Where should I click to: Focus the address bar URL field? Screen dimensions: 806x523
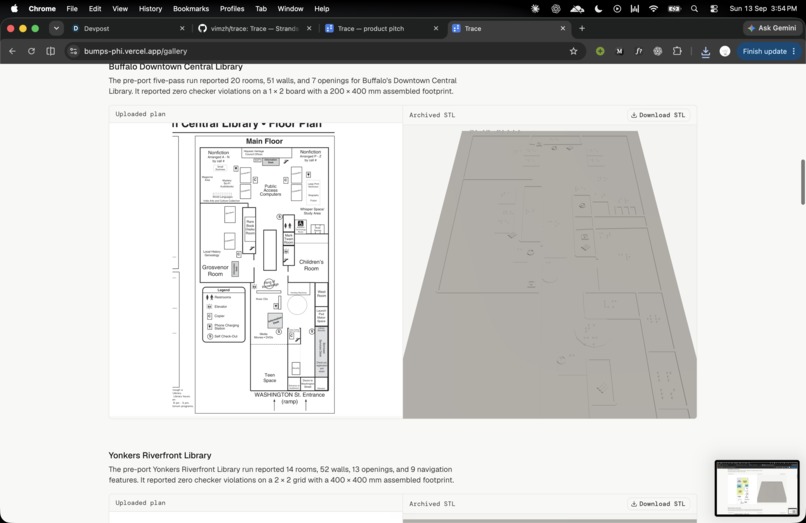tap(324, 51)
